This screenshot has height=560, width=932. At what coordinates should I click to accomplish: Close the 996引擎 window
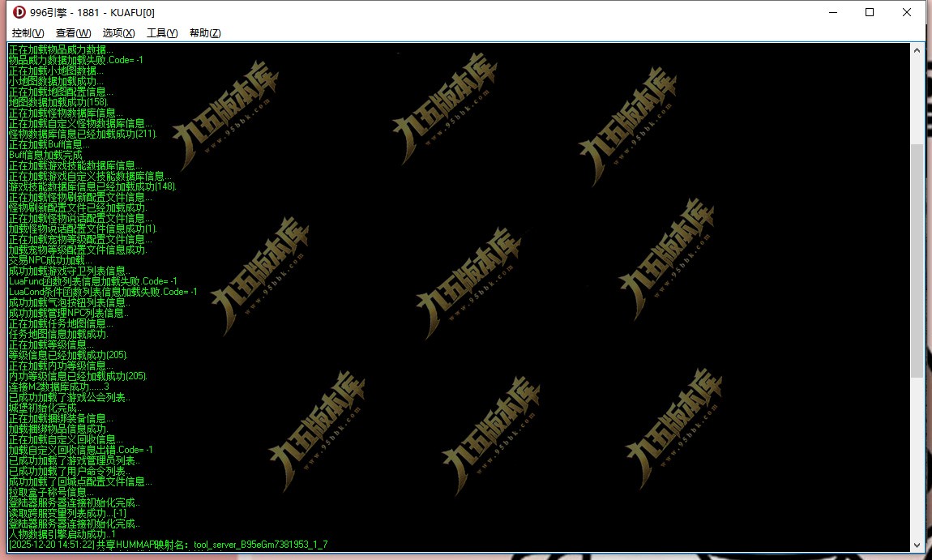coord(907,12)
